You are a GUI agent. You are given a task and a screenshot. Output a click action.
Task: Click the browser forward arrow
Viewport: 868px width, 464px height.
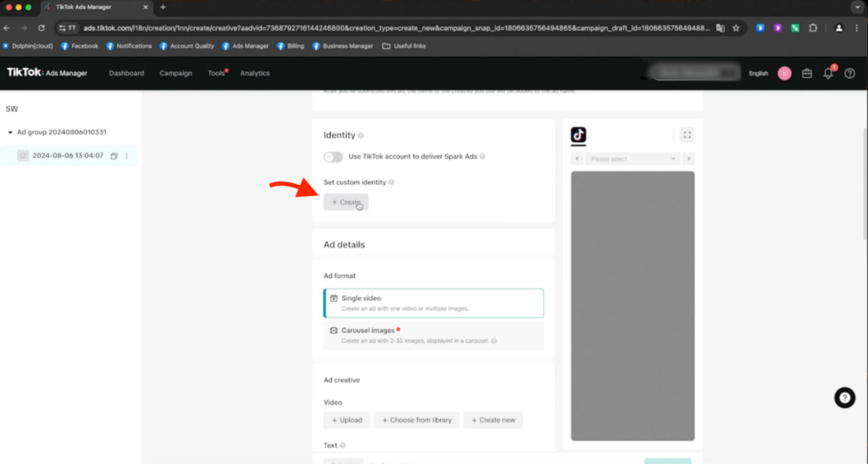[x=24, y=28]
